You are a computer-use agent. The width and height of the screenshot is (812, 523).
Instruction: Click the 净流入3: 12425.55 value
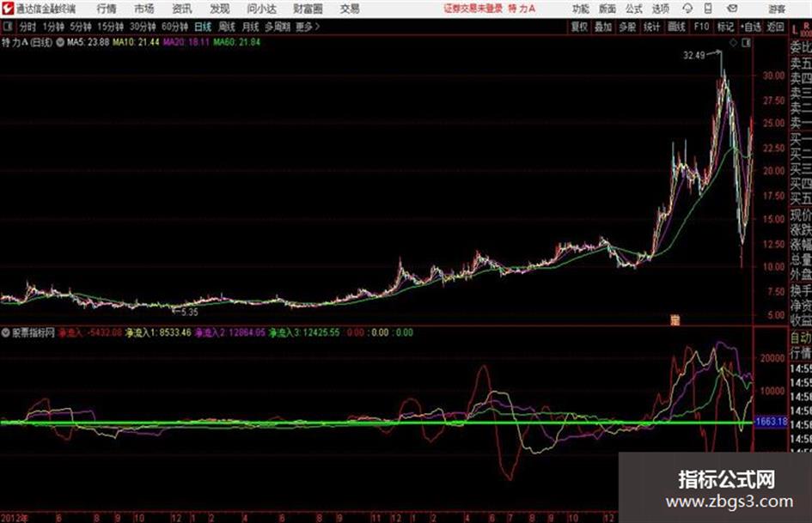pos(304,332)
